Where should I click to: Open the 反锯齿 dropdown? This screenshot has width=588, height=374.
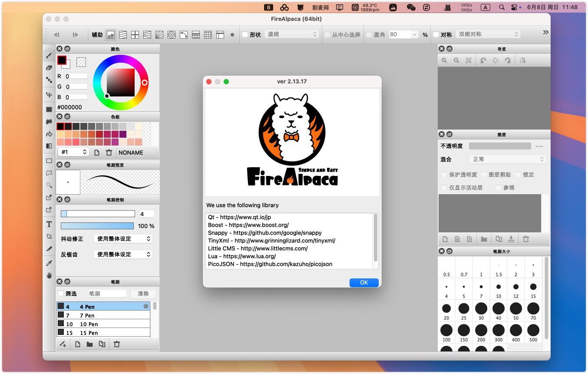tap(123, 255)
